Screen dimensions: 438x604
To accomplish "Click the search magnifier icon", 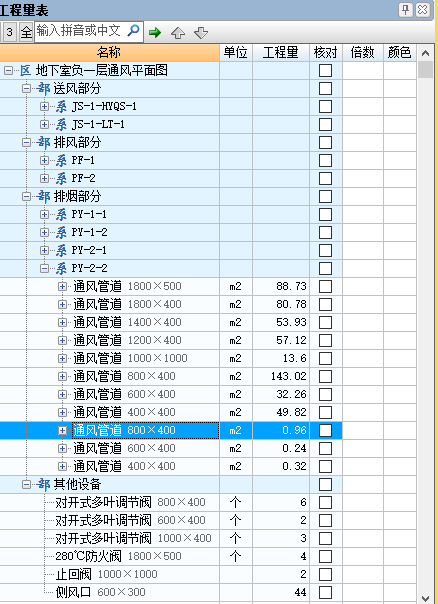I will click(133, 30).
